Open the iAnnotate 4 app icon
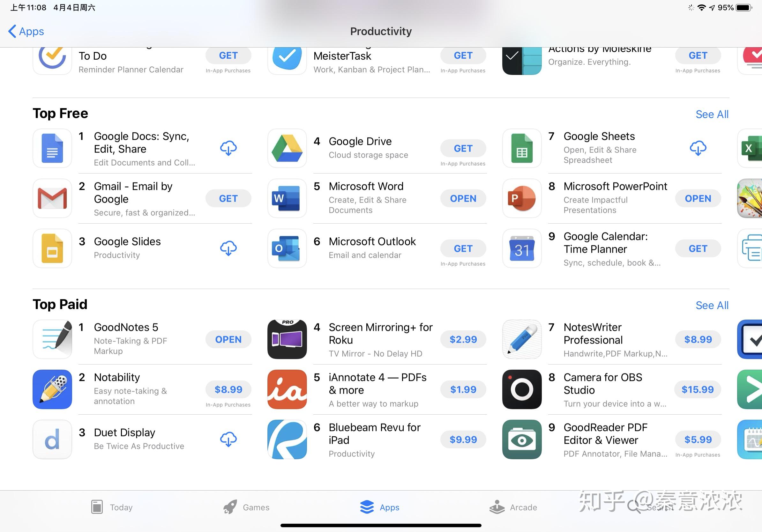Screen dimensions: 762x532 [x=287, y=389]
